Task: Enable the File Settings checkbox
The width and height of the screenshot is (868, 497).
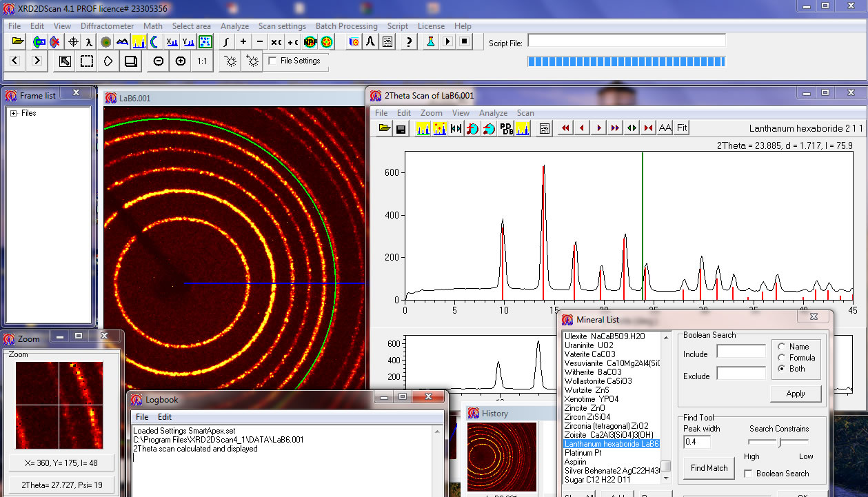Action: (273, 61)
